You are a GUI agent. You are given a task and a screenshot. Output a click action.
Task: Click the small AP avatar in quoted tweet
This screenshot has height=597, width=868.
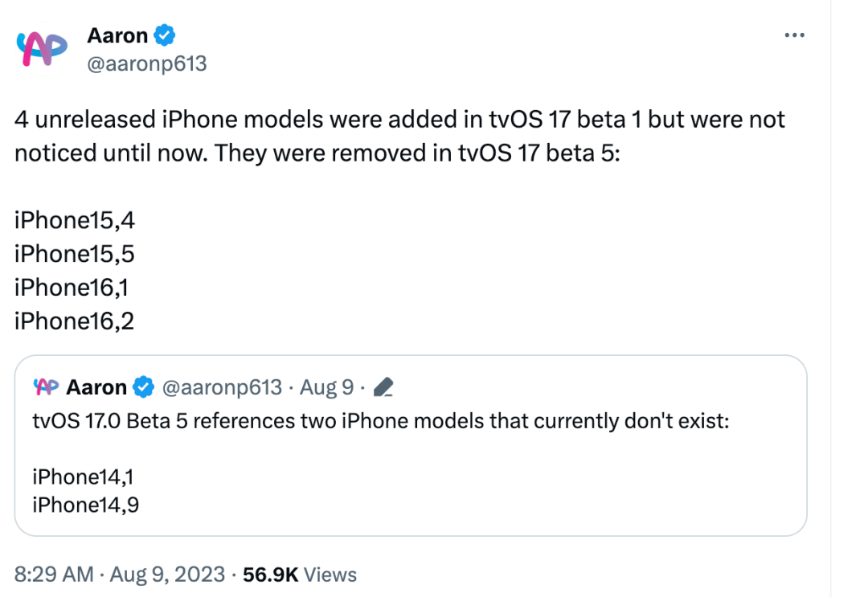[46, 386]
